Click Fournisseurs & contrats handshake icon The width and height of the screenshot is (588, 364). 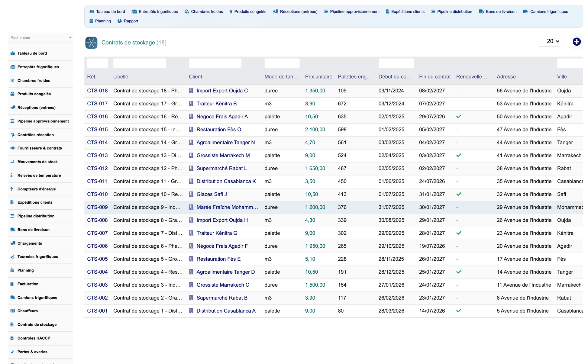[x=13, y=148]
